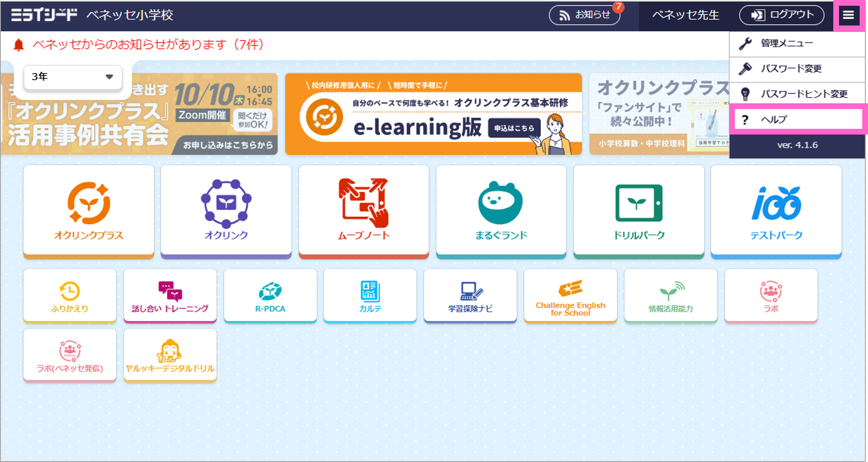Open the カルテ tile

pyautogui.click(x=370, y=296)
